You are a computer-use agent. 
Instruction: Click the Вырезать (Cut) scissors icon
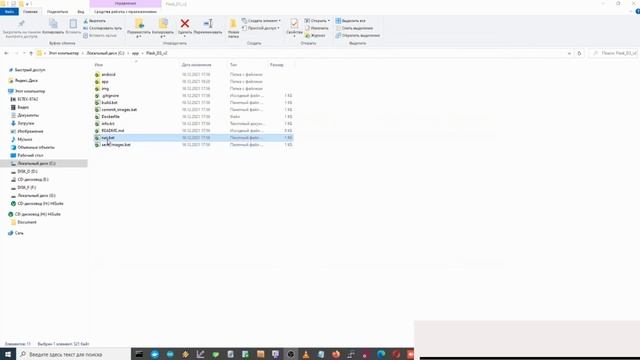click(95, 21)
